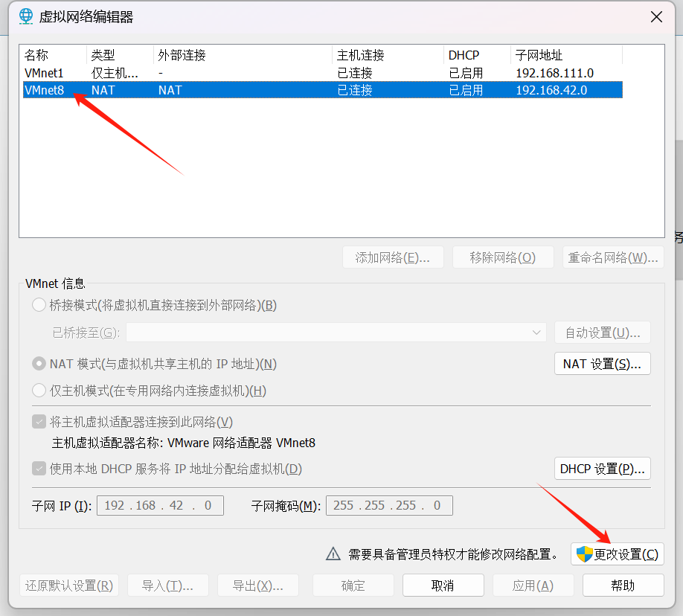Screen dimensions: 683x616
Task: Click the warning triangle icon
Action: tap(333, 554)
